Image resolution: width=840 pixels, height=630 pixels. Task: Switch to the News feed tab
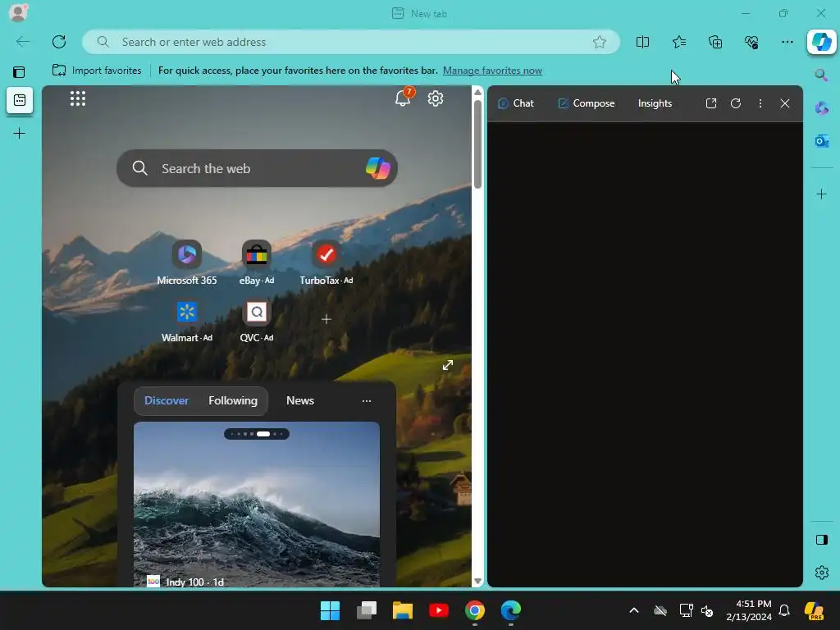tap(300, 400)
